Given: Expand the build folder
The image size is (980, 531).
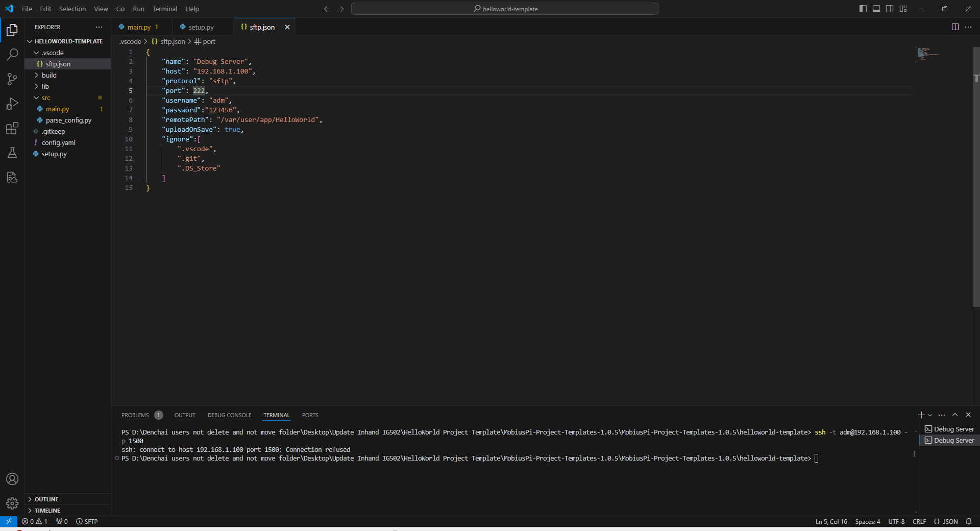Looking at the screenshot, I should 49,75.
